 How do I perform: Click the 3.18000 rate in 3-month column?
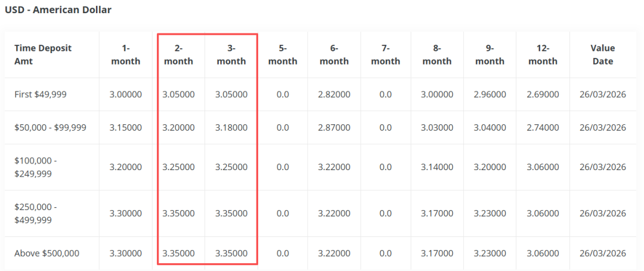point(231,128)
